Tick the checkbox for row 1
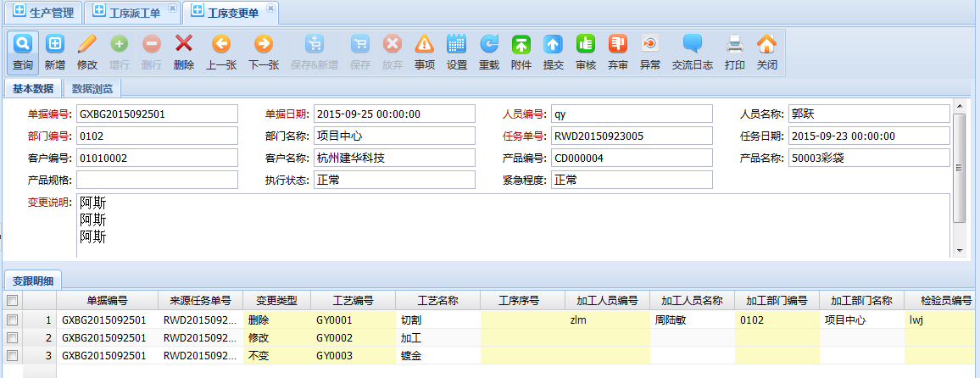The width and height of the screenshot is (980, 378). tap(12, 320)
